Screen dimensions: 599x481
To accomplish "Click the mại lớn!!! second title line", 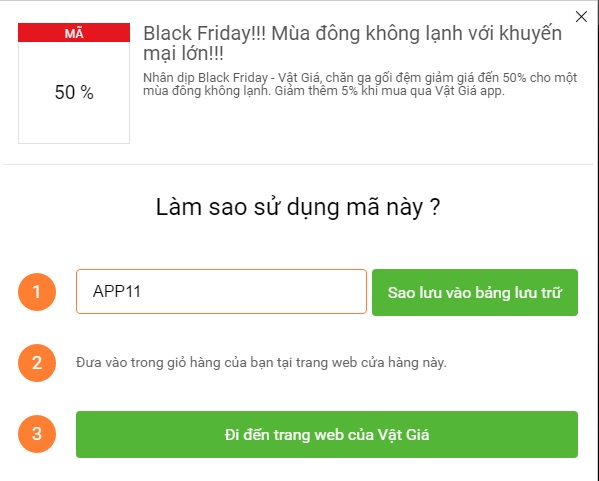I will (183, 53).
